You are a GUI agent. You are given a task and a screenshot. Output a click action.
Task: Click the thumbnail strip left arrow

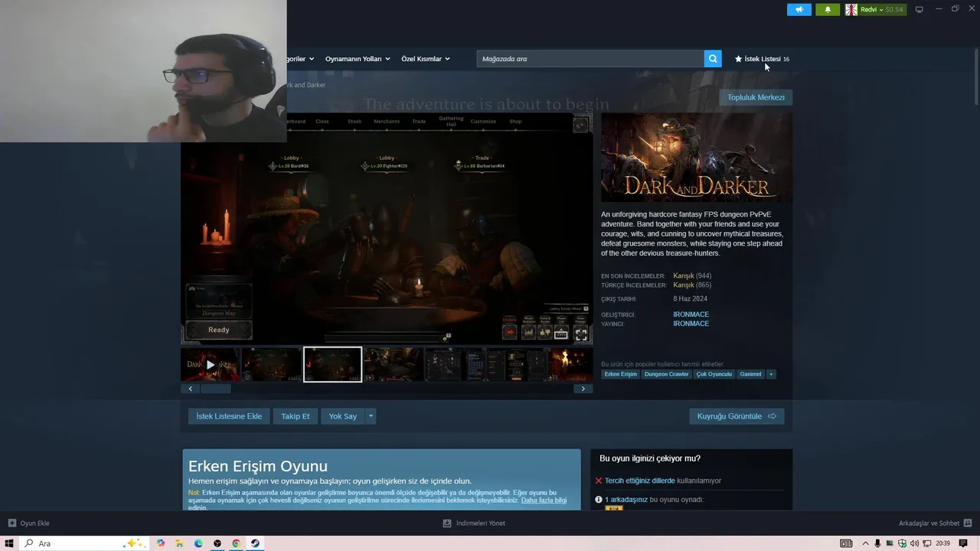(190, 389)
